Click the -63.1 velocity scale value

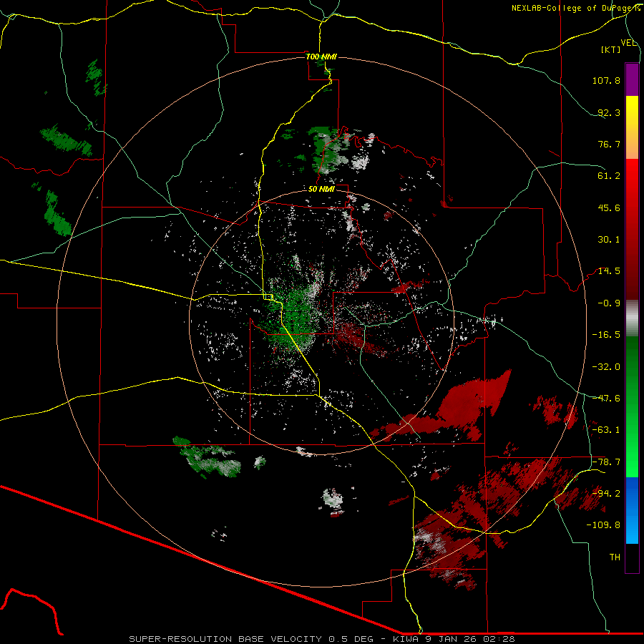[x=606, y=430]
